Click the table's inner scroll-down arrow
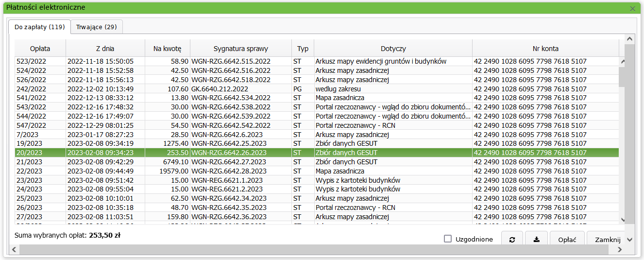644x260 pixels. [x=622, y=220]
